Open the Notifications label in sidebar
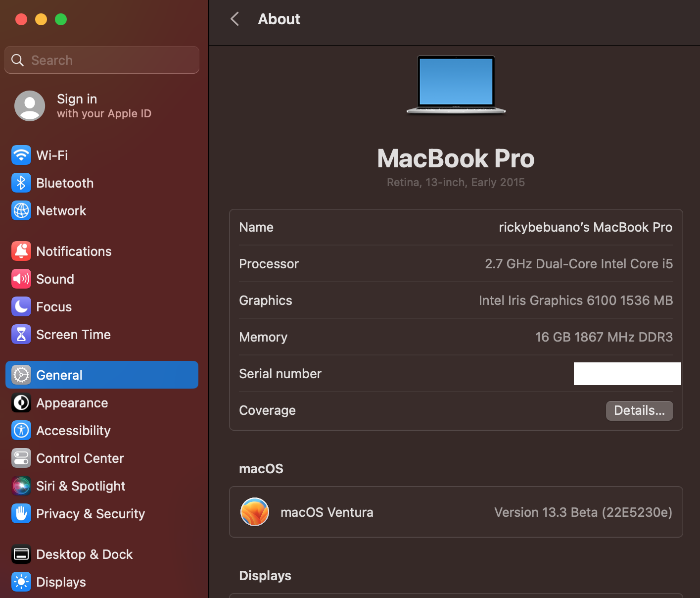The width and height of the screenshot is (700, 598). coord(74,251)
